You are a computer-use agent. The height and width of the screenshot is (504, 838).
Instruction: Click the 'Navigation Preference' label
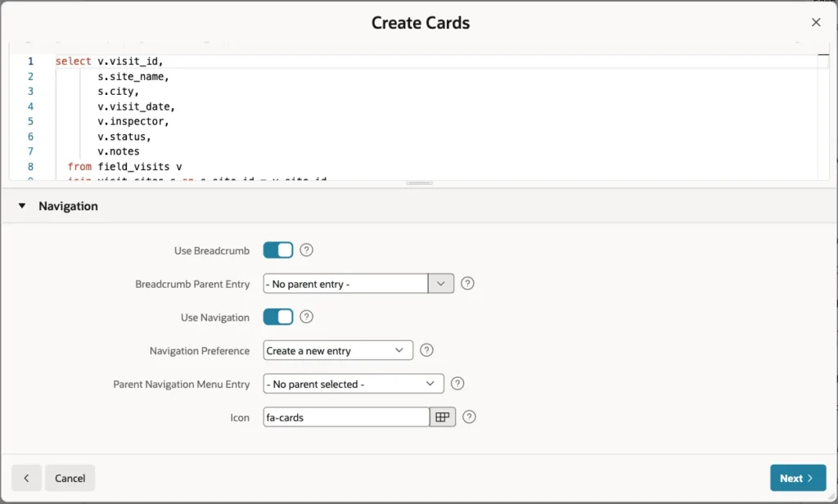coord(200,351)
